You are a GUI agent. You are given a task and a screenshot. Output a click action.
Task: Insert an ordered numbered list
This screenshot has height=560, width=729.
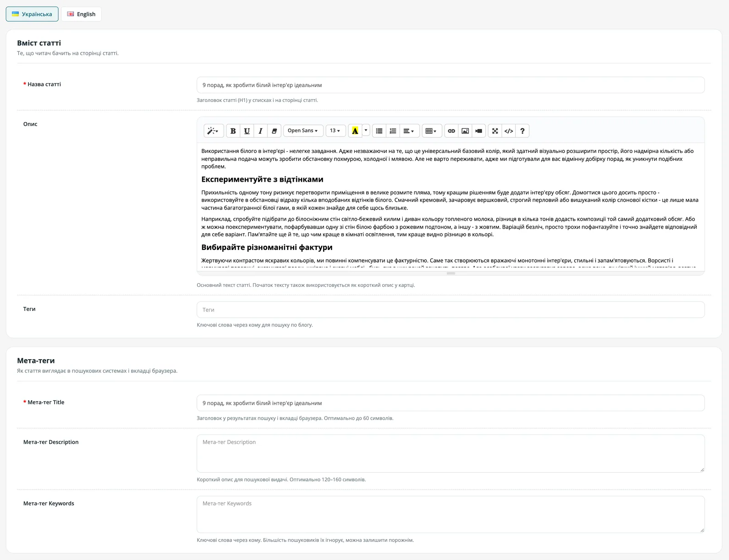coord(393,131)
